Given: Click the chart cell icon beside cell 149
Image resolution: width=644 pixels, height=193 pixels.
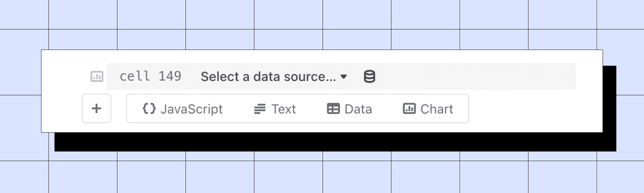Looking at the screenshot, I should (x=97, y=77).
